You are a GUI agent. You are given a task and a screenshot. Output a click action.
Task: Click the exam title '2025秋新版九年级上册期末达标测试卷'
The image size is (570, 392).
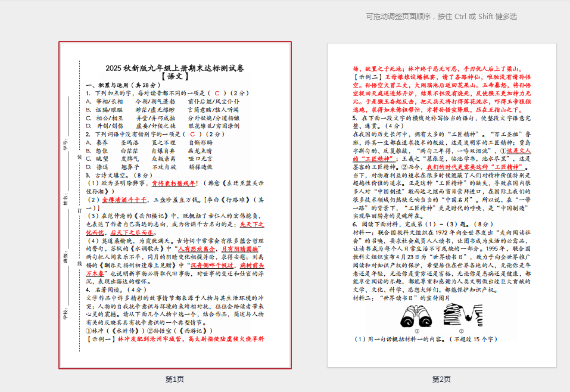tap(175, 68)
